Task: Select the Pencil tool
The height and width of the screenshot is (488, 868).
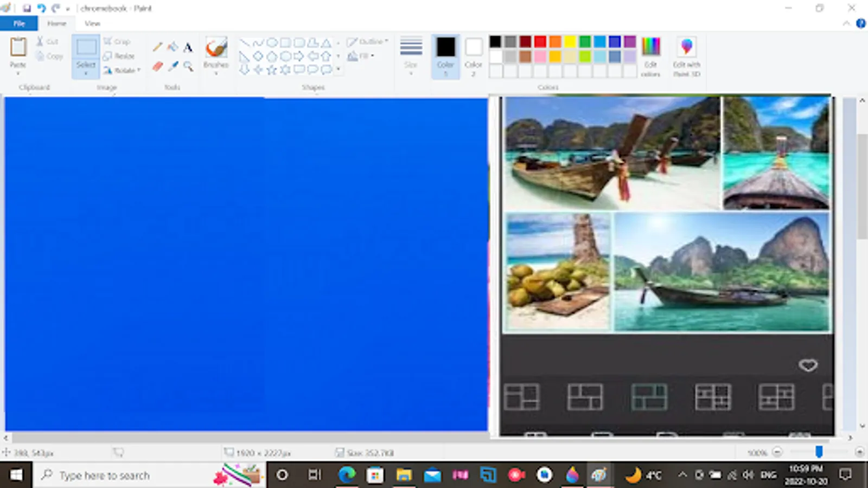Action: click(157, 47)
